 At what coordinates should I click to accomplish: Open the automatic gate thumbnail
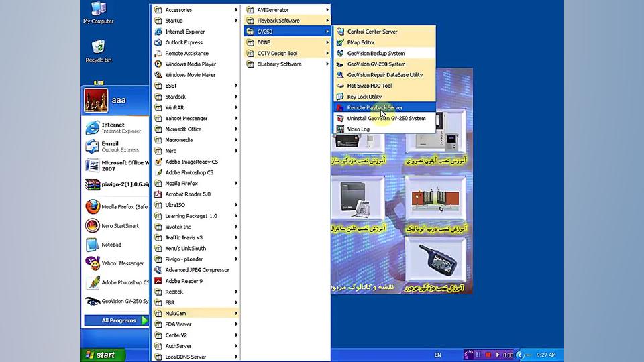click(x=436, y=198)
